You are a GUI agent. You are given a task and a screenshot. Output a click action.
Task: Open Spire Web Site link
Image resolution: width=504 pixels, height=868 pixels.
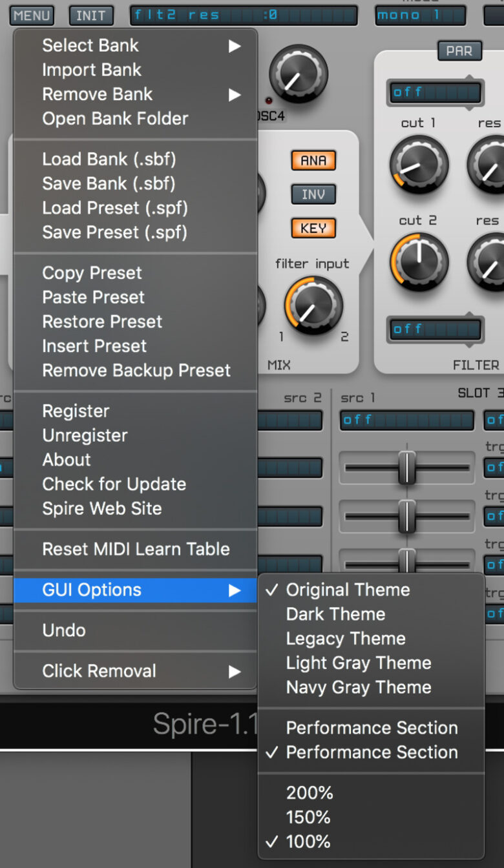pos(136,509)
